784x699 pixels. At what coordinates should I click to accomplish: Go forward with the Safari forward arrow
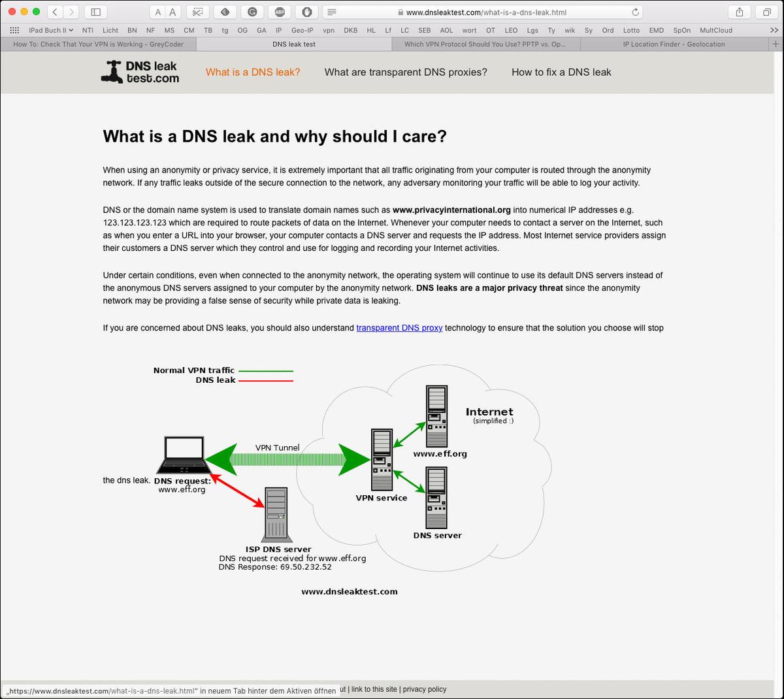72,12
